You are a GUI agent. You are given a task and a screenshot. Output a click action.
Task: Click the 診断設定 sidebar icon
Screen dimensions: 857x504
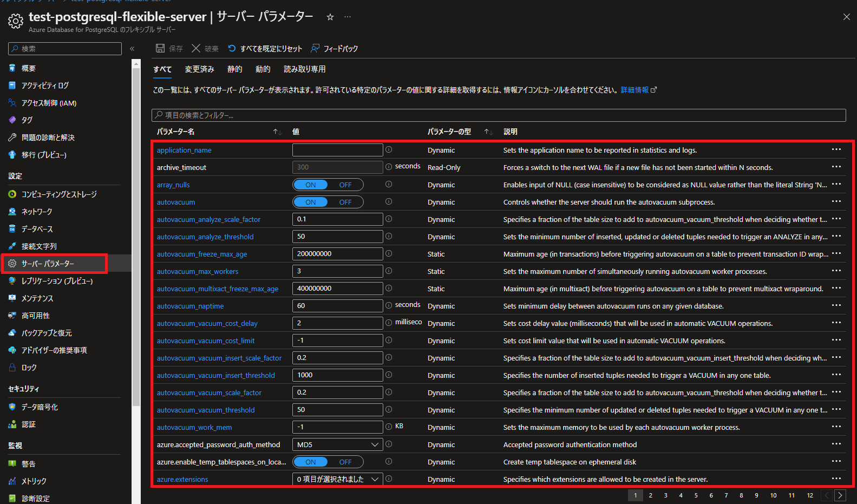12,499
